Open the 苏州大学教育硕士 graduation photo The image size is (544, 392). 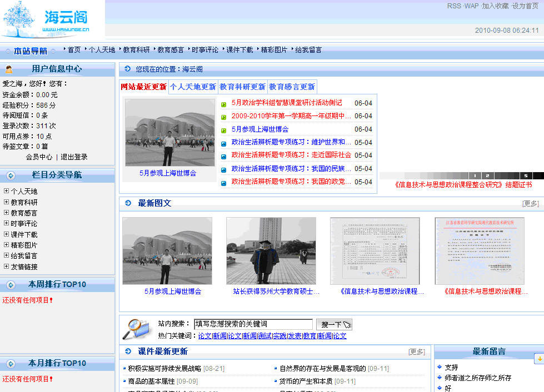pos(271,251)
